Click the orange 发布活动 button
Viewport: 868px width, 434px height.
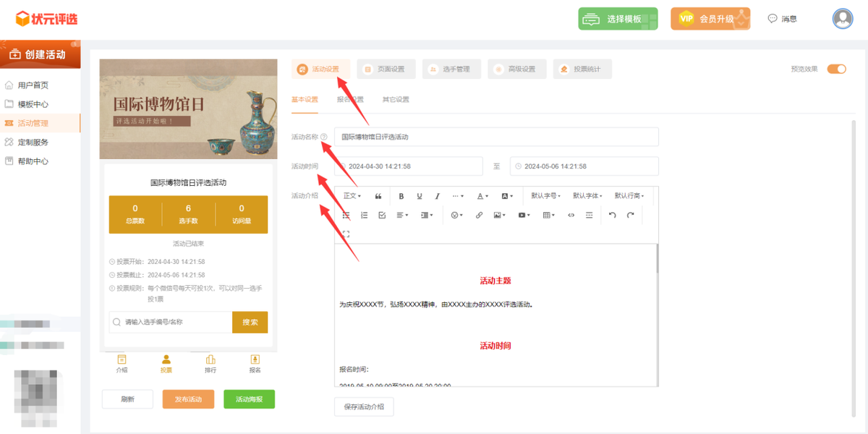(x=188, y=399)
